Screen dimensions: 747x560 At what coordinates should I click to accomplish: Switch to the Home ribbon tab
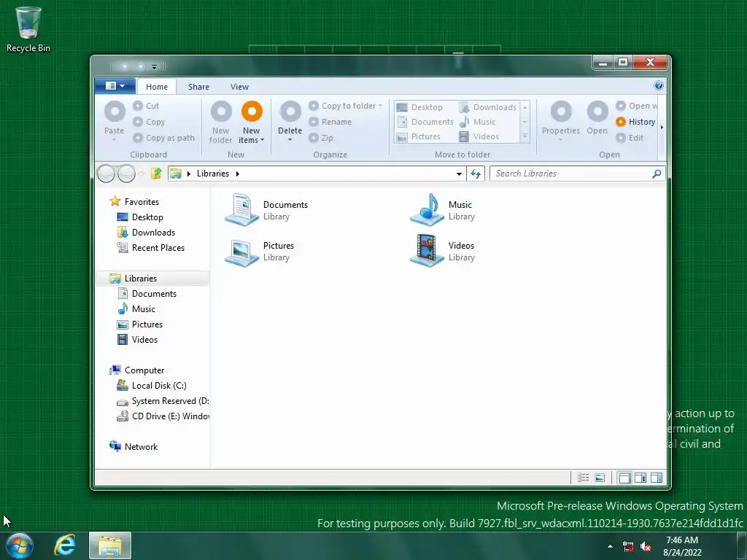[157, 87]
